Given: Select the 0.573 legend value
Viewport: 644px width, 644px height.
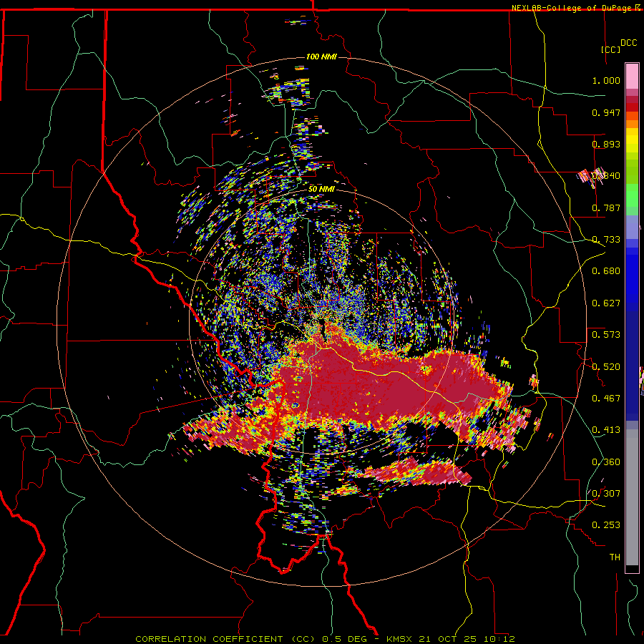Looking at the screenshot, I should [x=606, y=335].
